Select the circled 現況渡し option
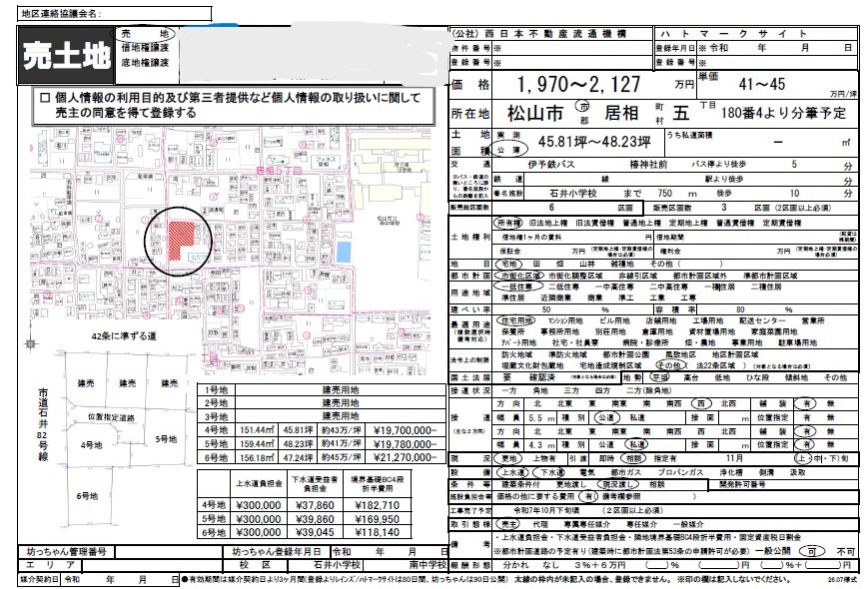Image resolution: width=868 pixels, height=589 pixels. tap(617, 484)
